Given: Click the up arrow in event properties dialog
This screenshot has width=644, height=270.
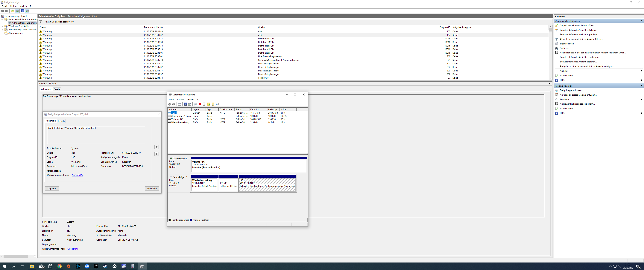Looking at the screenshot, I should coord(157,147).
